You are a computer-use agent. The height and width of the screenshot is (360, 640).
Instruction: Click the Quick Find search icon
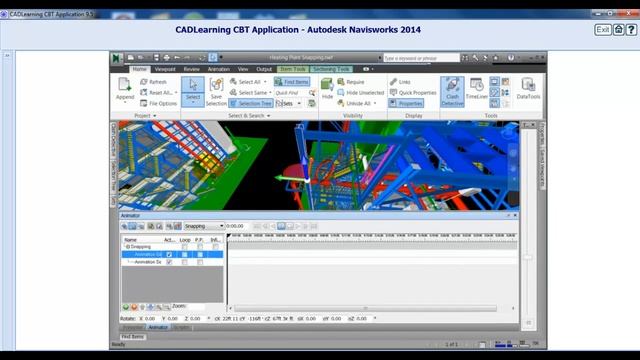coord(312,93)
